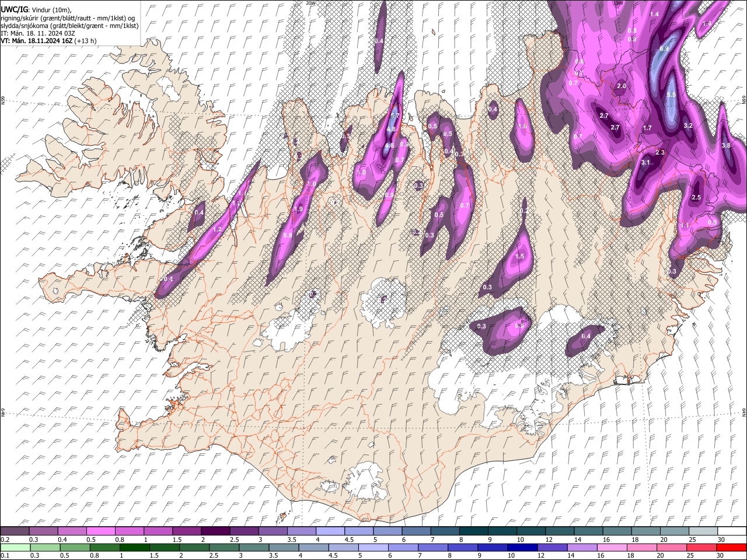Choose the darkest purple swatch between 2 and 2.5
This screenshot has width=747, height=560.
tap(215, 531)
